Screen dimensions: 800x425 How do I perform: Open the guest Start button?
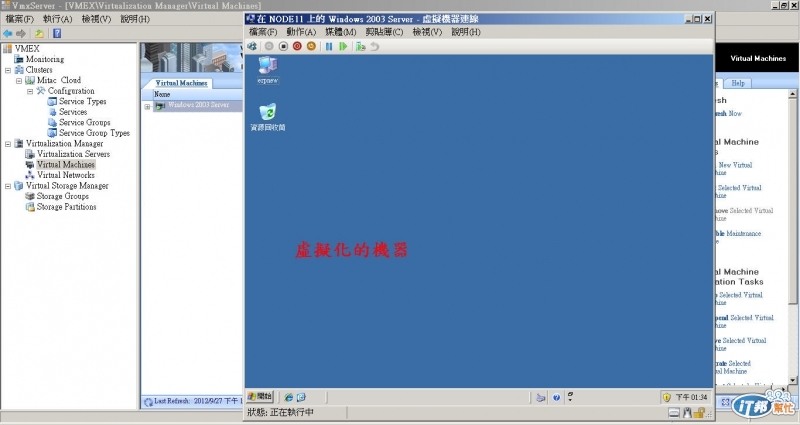pos(260,396)
